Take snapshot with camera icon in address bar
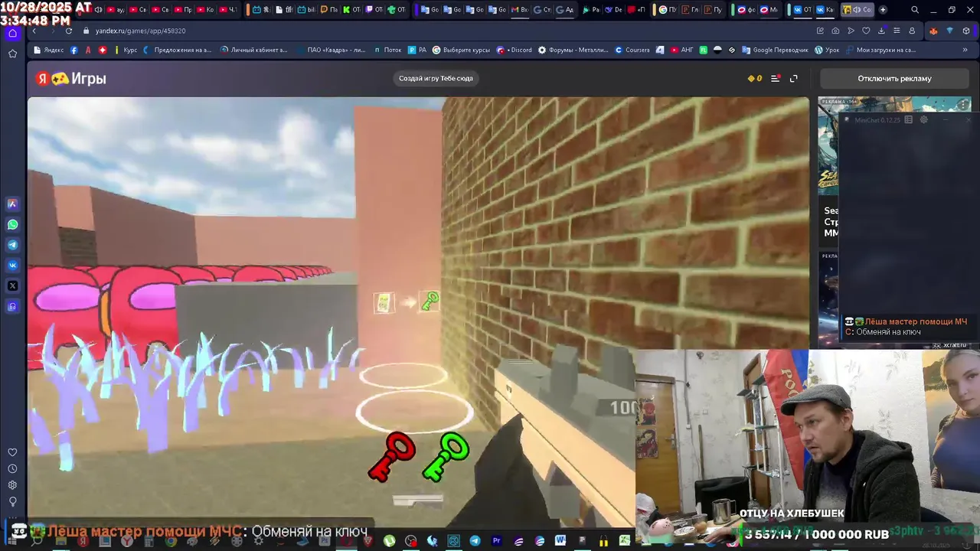Screen dimensions: 980x551 click(835, 31)
